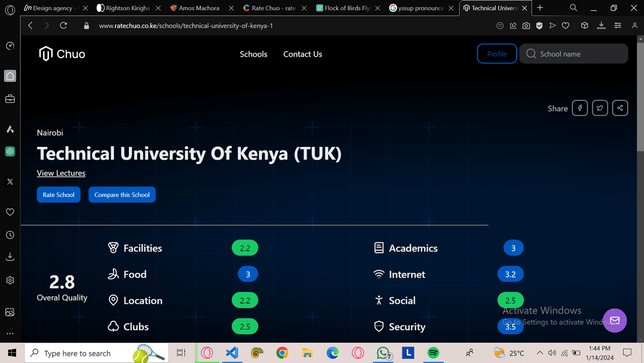
Task: Click the Profile button
Action: [497, 54]
